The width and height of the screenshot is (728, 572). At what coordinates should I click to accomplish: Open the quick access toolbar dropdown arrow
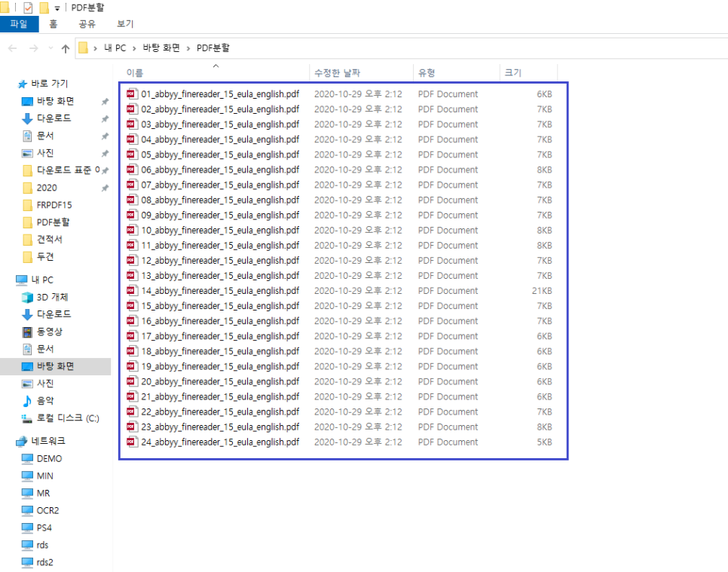coord(57,8)
